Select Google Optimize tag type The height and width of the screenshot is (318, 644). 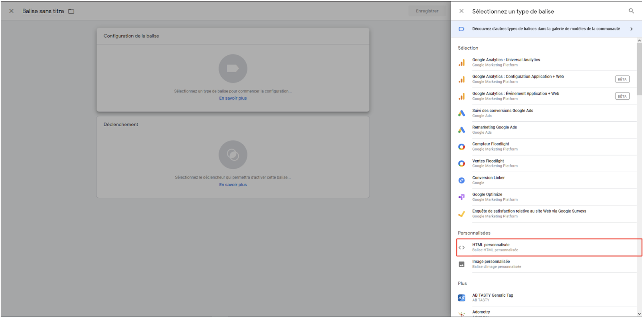pyautogui.click(x=547, y=197)
